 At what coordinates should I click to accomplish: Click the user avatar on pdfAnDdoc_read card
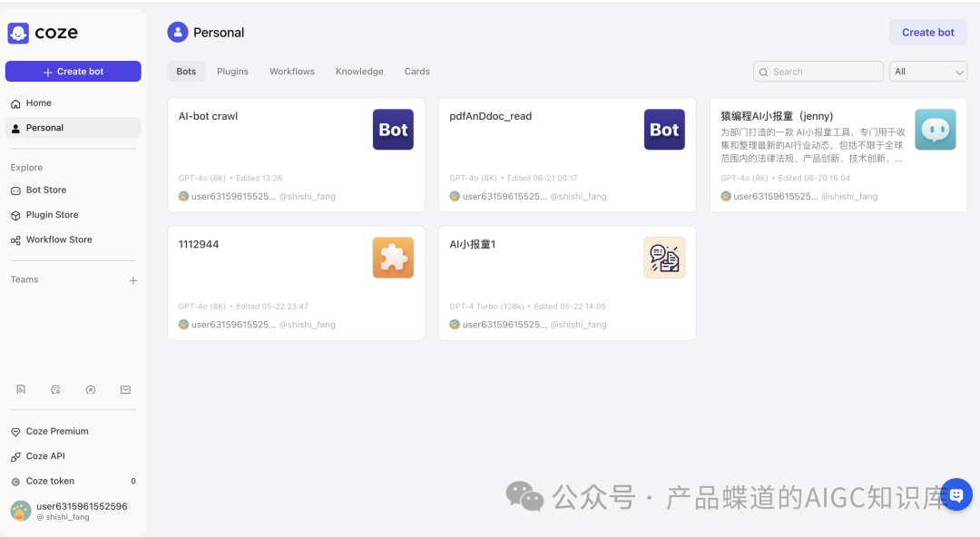click(x=455, y=196)
